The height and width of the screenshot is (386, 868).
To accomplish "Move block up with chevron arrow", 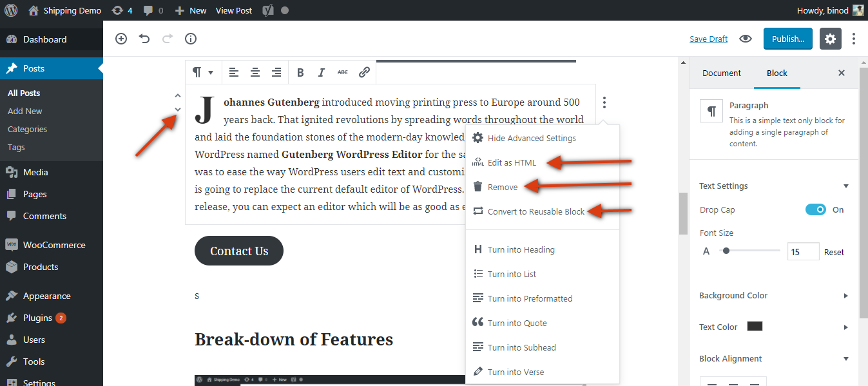I will pyautogui.click(x=178, y=95).
